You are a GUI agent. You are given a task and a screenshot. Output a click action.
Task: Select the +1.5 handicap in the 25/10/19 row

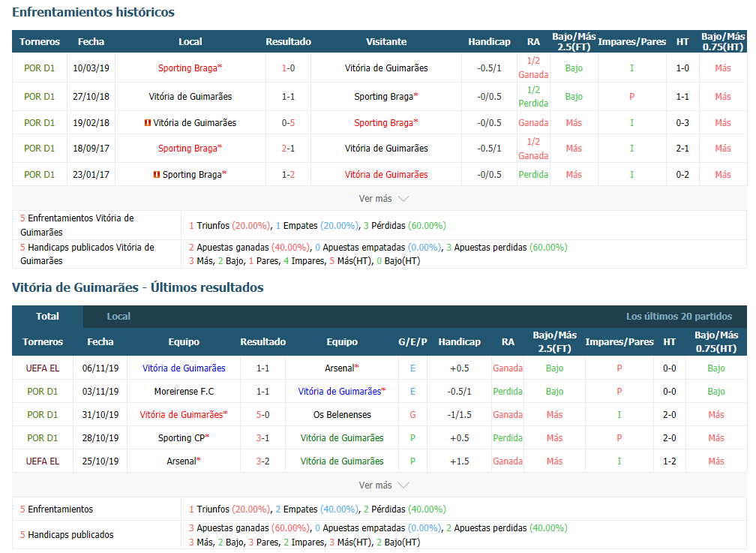(460, 461)
